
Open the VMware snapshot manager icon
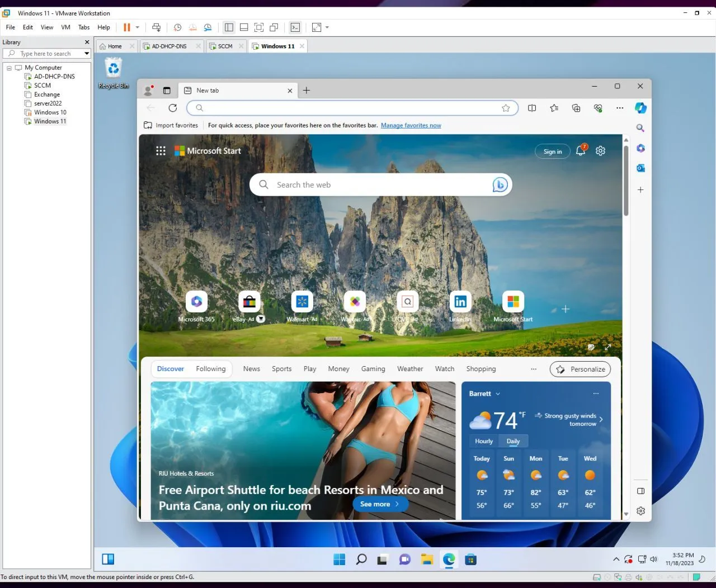point(208,27)
